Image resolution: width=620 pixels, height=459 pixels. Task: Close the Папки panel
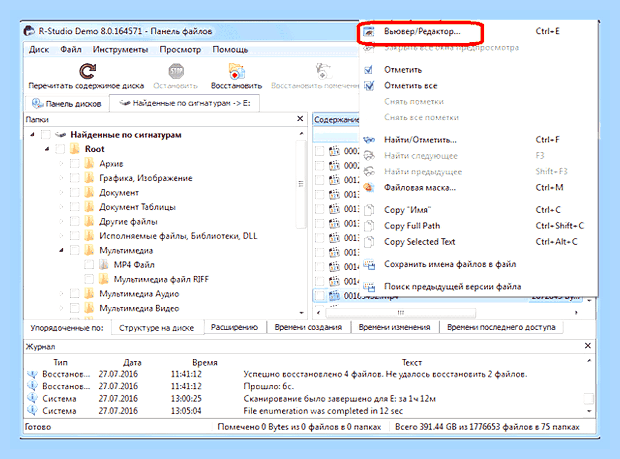click(x=300, y=119)
